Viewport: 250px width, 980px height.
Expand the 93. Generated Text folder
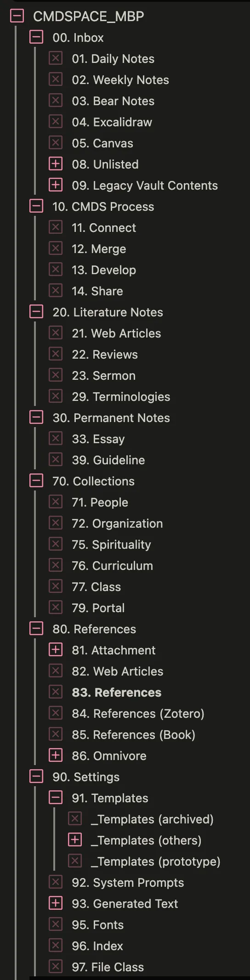56,903
